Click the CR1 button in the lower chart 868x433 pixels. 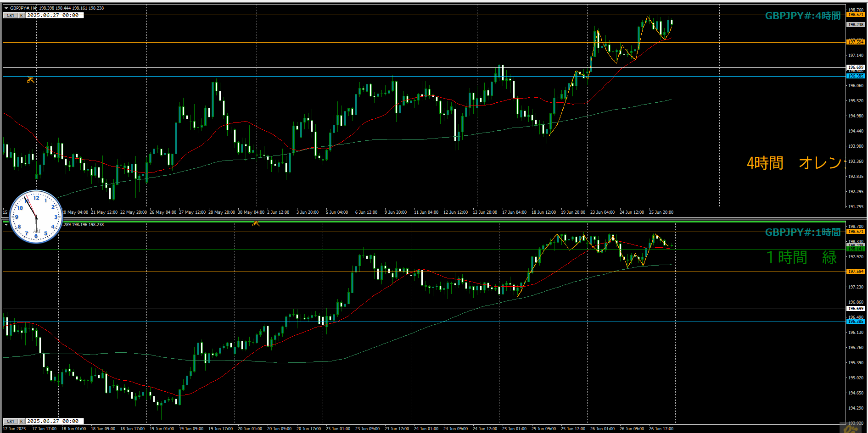click(x=10, y=421)
